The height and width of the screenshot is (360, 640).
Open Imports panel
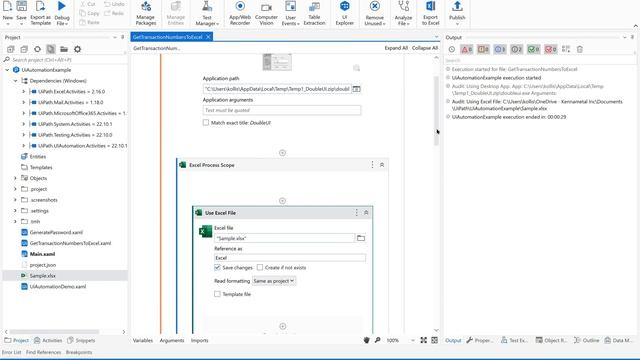click(x=200, y=340)
